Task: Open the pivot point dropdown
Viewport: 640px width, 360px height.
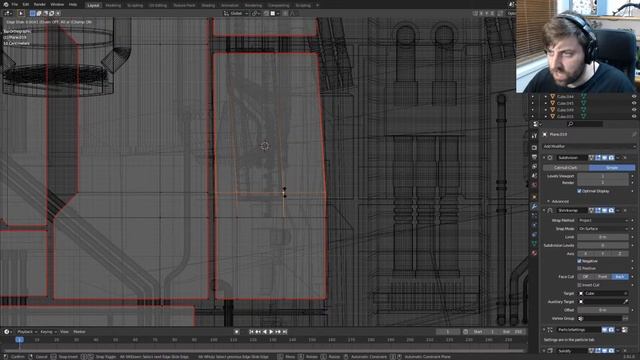Action: tap(256, 13)
